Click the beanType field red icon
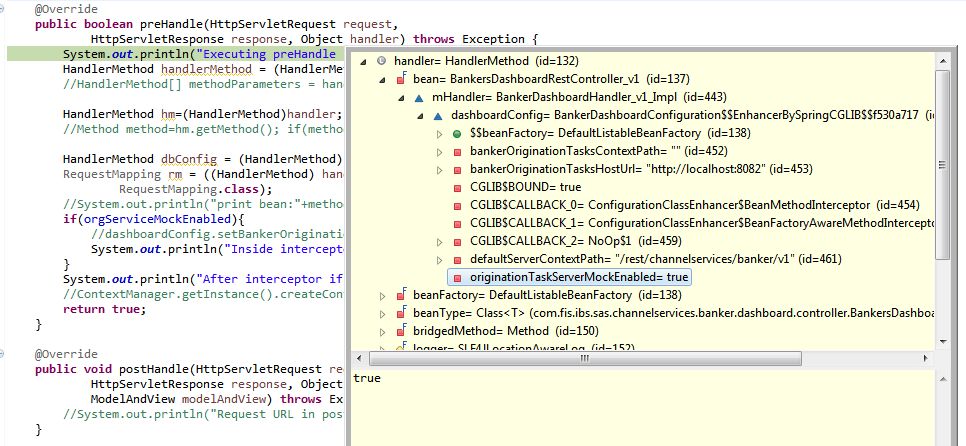The image size is (966, 446). (400, 314)
